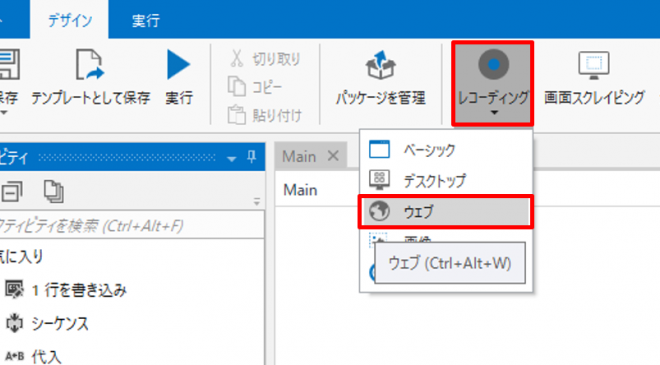Run the workflow with play icon

178,64
